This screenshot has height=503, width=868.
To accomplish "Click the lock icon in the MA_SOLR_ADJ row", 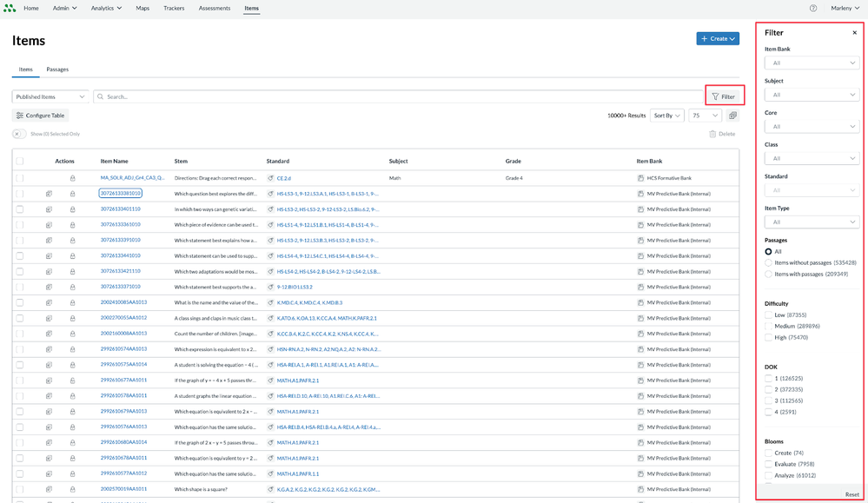I will pyautogui.click(x=73, y=177).
